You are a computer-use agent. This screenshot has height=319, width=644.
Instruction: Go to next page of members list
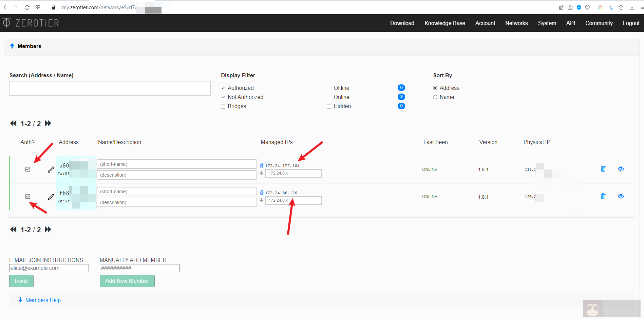point(48,123)
